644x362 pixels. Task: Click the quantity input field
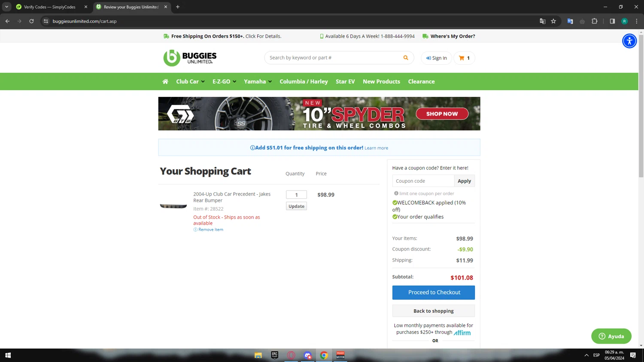[x=296, y=195]
